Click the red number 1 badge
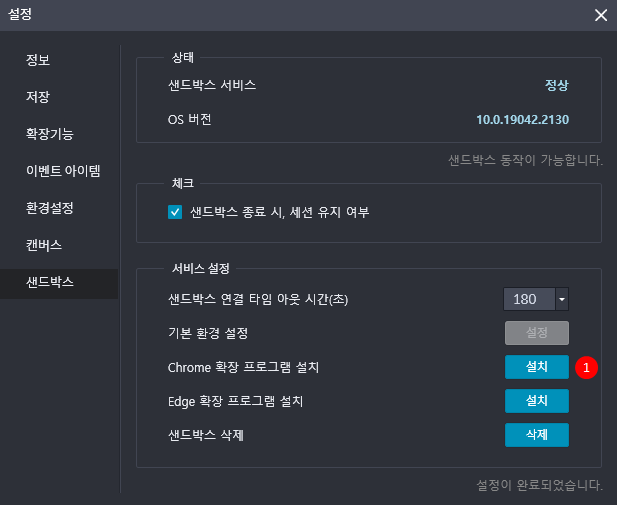 pos(587,368)
